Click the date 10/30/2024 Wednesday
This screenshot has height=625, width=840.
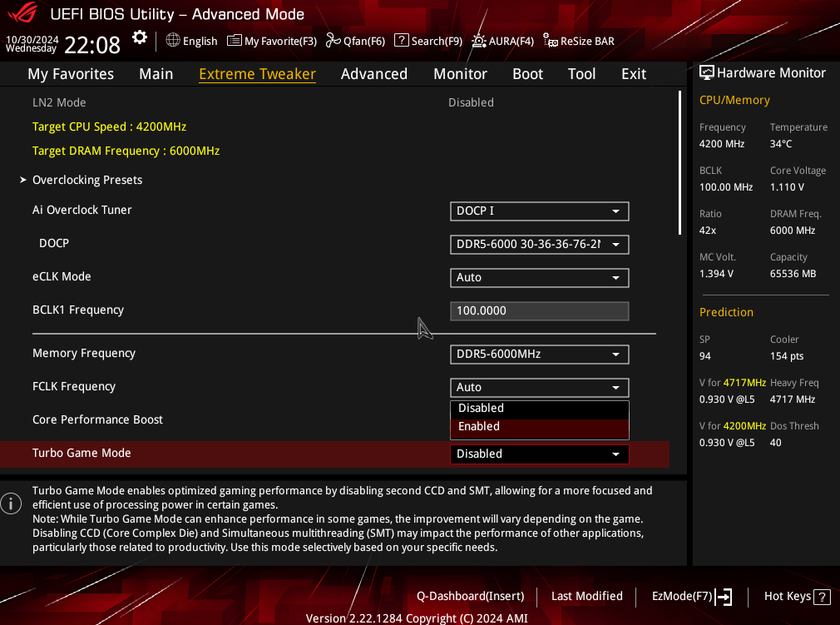tap(32, 44)
